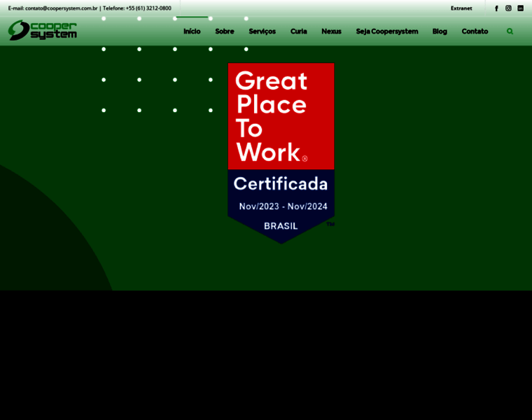Visit the Blog section
The height and width of the screenshot is (420, 532).
440,31
